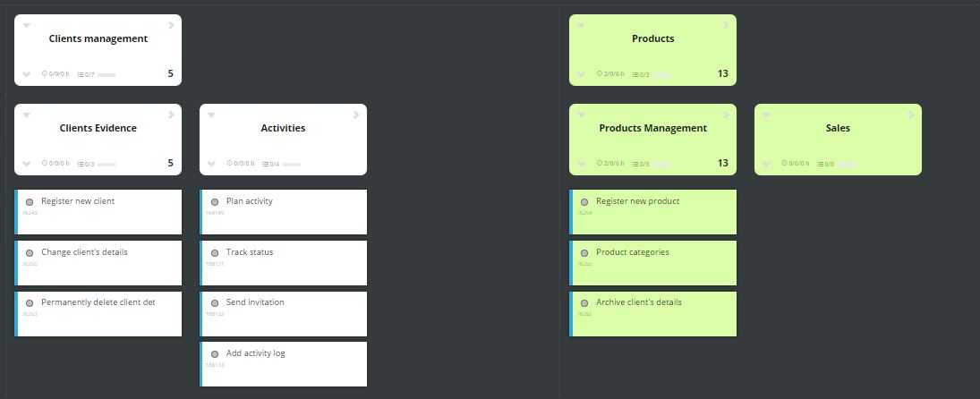Click the checklist icon on Clients management card

81,74
